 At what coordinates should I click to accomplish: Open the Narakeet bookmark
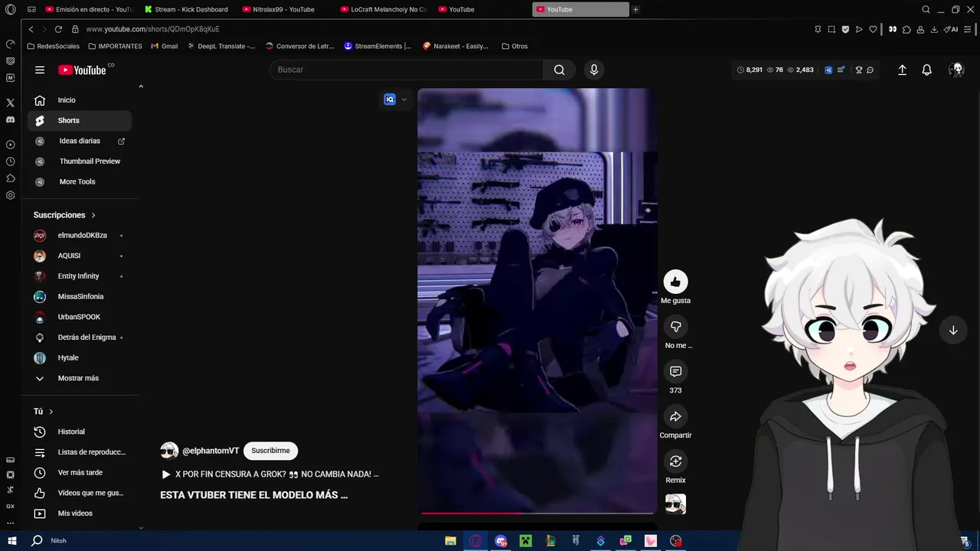click(456, 46)
